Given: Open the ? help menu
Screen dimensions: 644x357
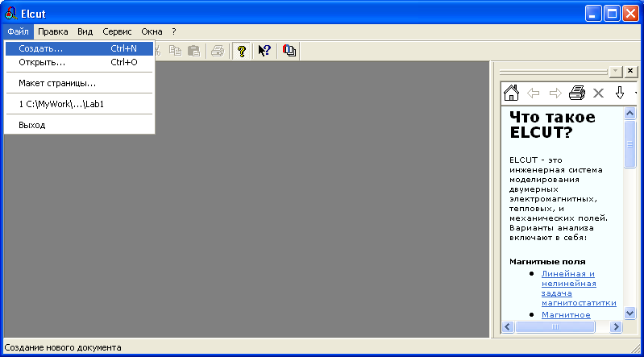Looking at the screenshot, I should point(174,31).
